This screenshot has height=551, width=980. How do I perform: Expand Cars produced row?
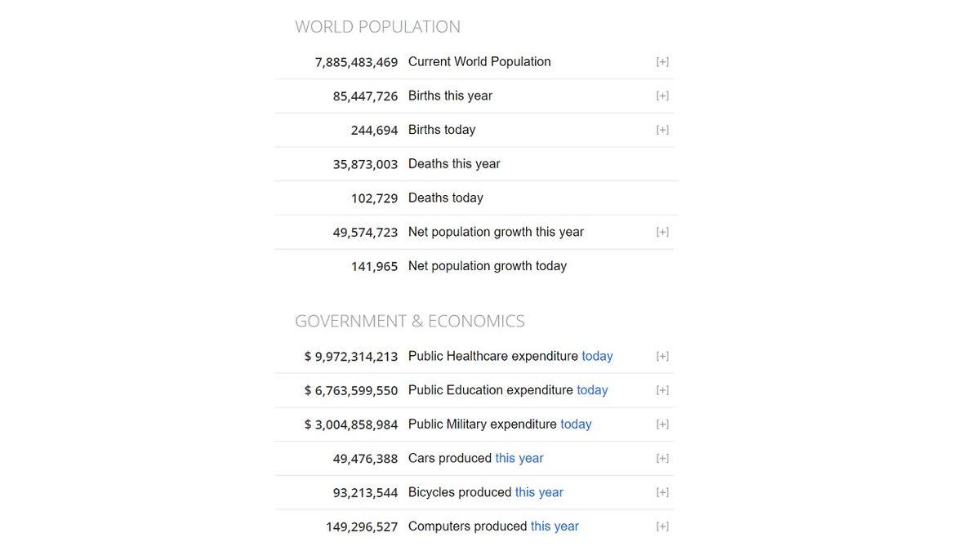coord(662,459)
